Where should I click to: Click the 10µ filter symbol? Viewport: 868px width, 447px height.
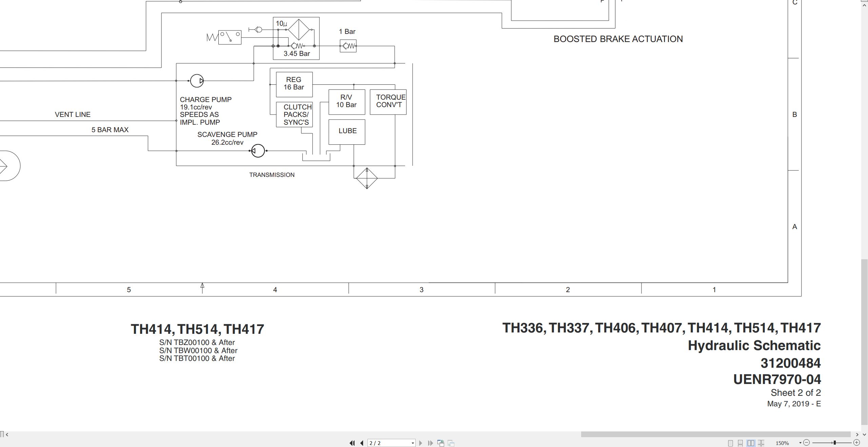pos(299,29)
